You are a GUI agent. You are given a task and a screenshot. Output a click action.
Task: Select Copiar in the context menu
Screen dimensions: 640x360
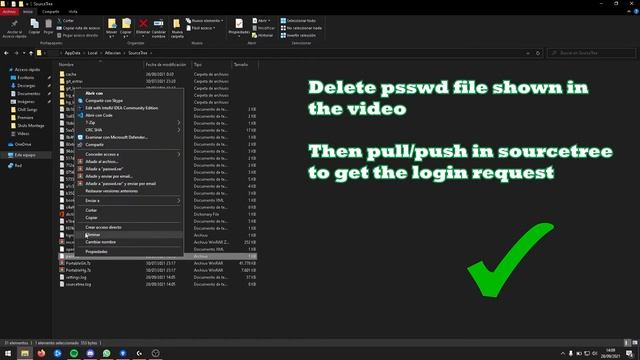tap(91, 218)
